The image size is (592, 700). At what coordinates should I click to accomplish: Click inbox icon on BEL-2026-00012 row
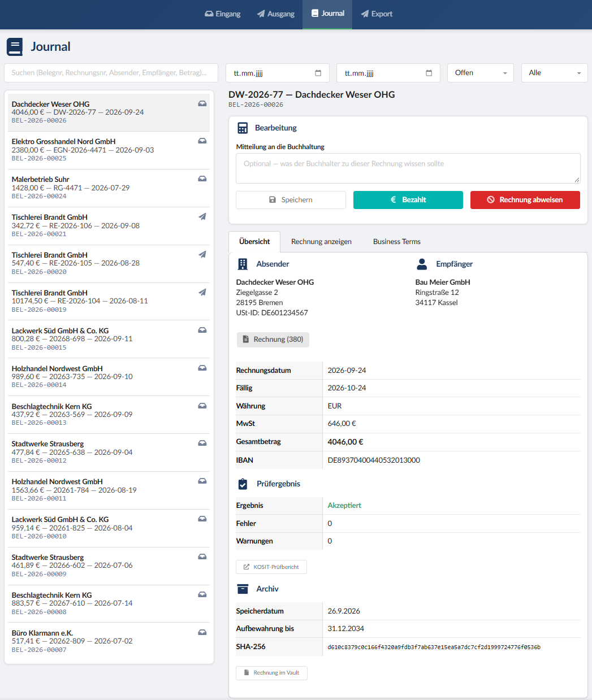coord(202,443)
